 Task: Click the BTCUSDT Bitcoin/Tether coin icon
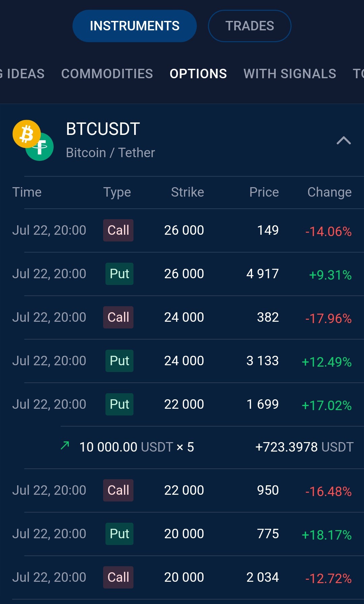[x=33, y=140]
